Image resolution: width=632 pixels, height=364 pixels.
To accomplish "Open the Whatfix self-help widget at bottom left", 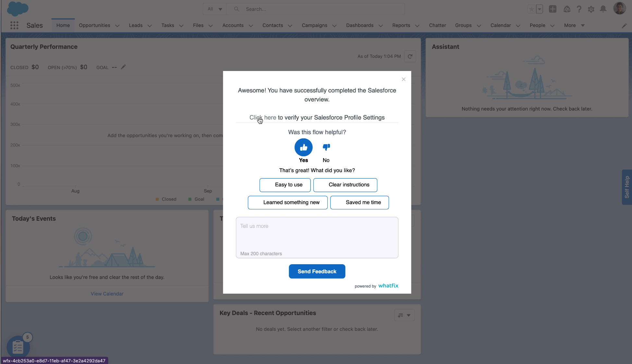I will 18,347.
